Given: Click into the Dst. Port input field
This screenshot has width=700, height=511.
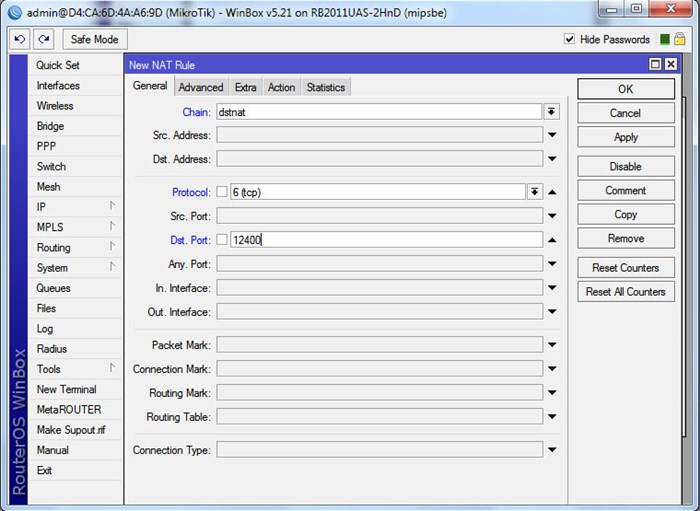Looking at the screenshot, I should [x=387, y=240].
